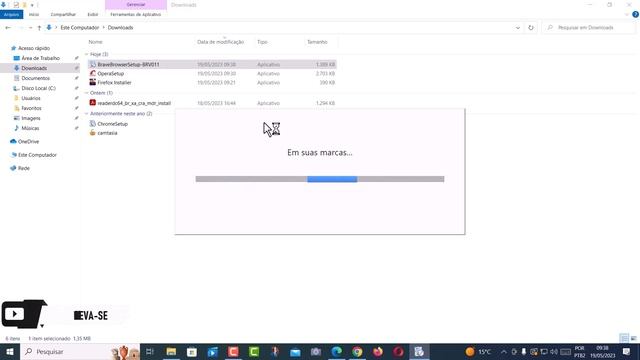This screenshot has width=640, height=360.
Task: Open Google Chrome from the taskbar
Action: pyautogui.click(x=357, y=351)
